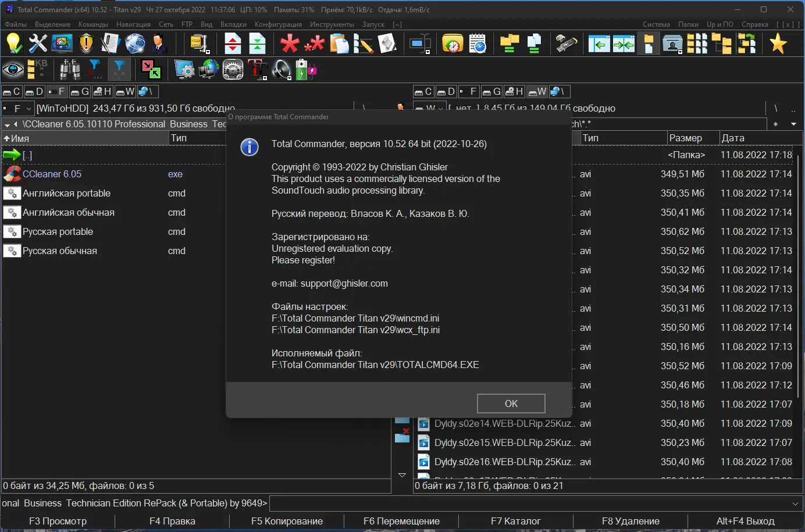Click the star favorites icon

(778, 44)
